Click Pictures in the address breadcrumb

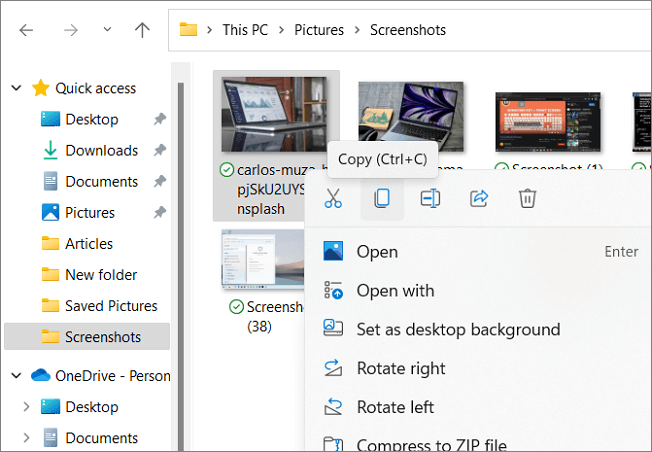(318, 30)
